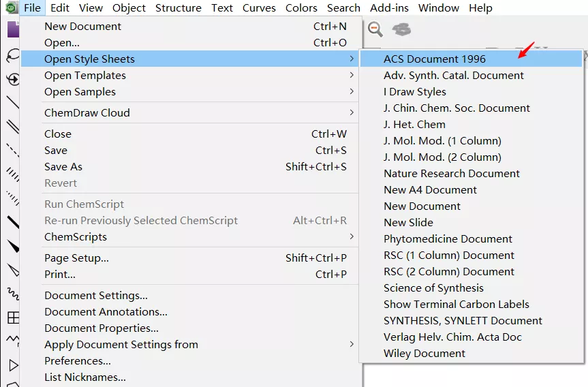
Task: Select the Bold Wedge Bond tool
Action: tap(13, 247)
